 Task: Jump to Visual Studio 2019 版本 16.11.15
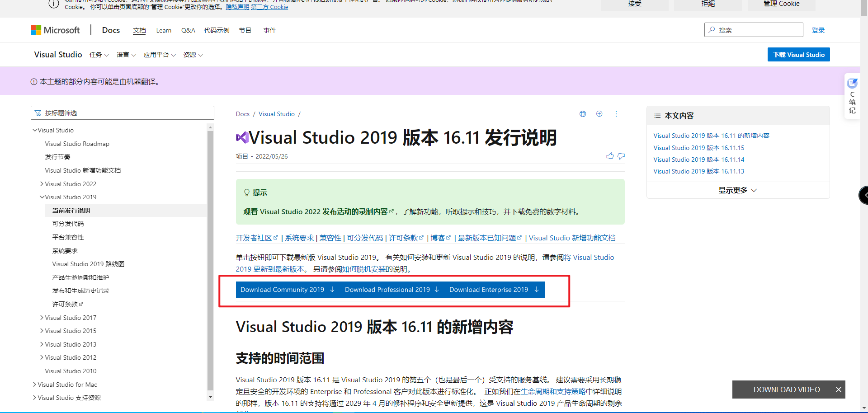pos(698,148)
